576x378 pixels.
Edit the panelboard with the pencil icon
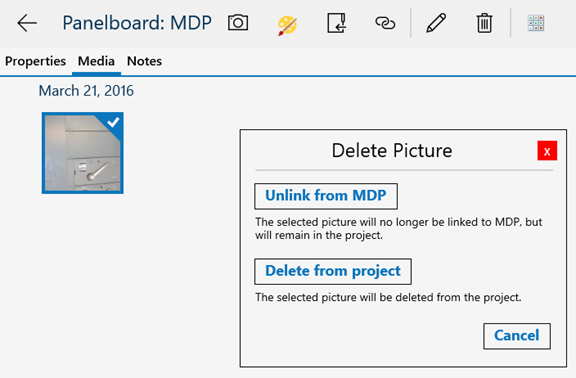point(436,23)
